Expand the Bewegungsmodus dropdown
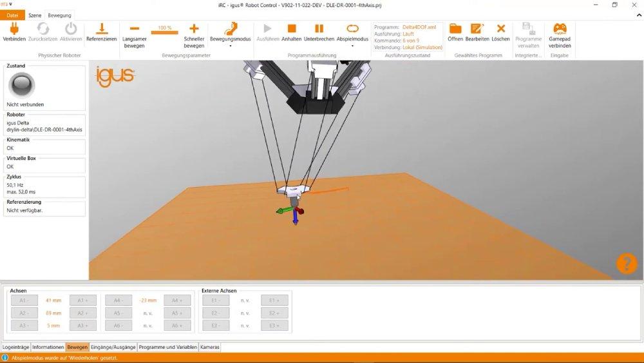This screenshot has width=644, height=363. click(230, 46)
